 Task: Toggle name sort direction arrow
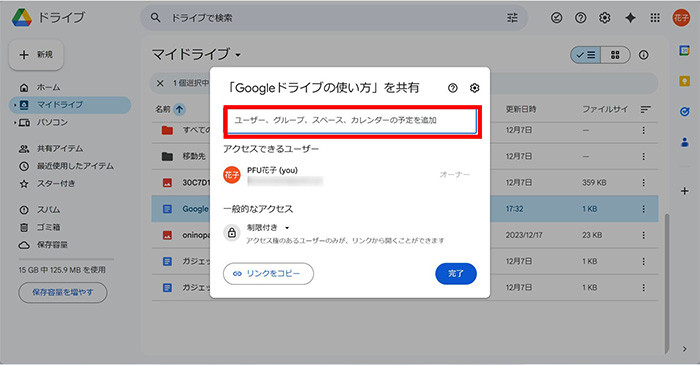point(179,109)
